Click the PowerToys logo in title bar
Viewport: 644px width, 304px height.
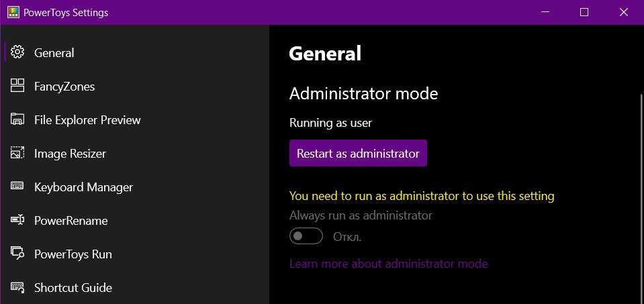pyautogui.click(x=13, y=13)
